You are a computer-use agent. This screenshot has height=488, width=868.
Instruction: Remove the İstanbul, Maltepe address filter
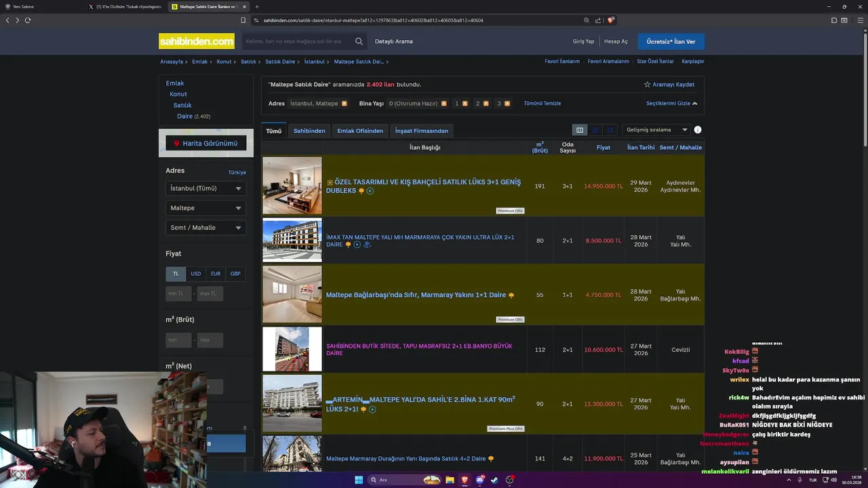pyautogui.click(x=344, y=104)
